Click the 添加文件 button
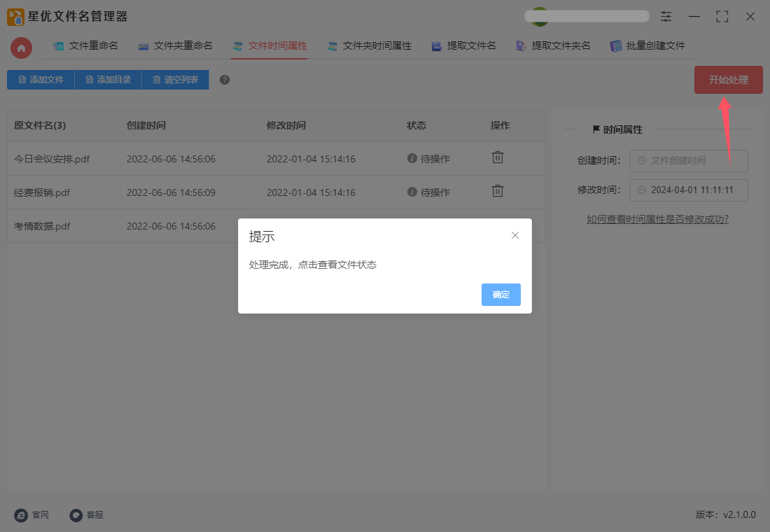The image size is (770, 532). point(41,80)
